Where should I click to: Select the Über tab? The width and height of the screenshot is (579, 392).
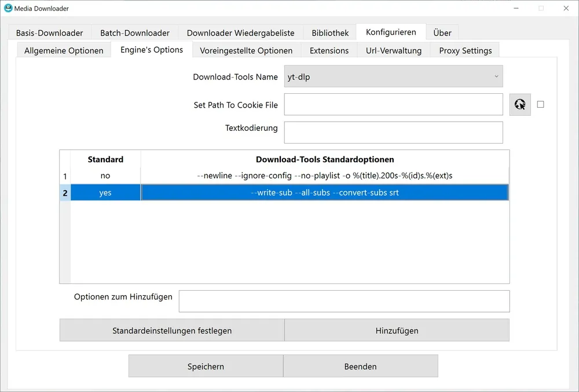[442, 33]
